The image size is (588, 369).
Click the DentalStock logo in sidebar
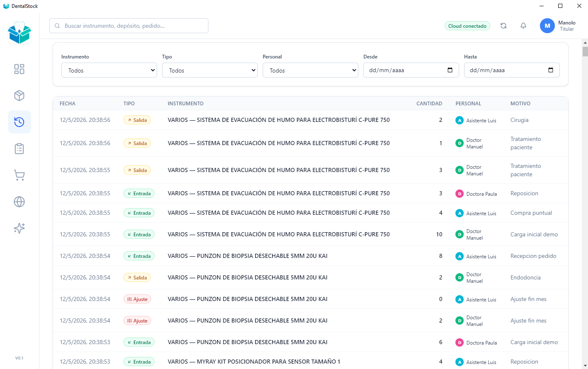(19, 33)
